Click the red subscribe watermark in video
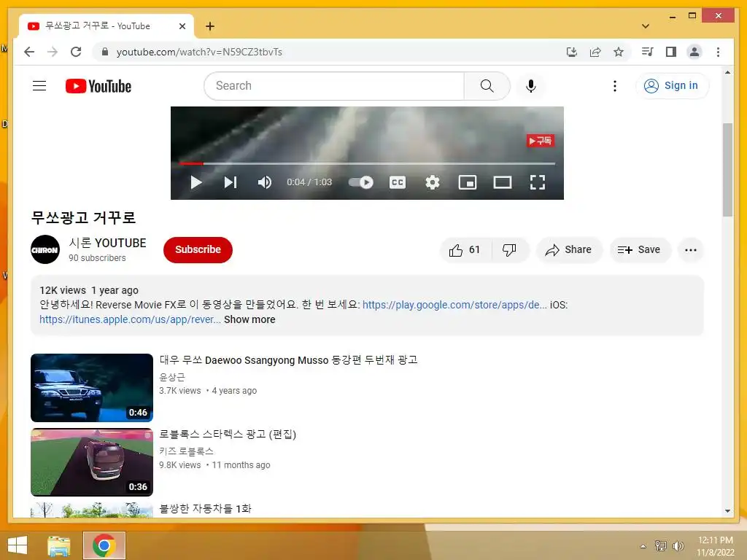The width and height of the screenshot is (747, 560). (541, 141)
